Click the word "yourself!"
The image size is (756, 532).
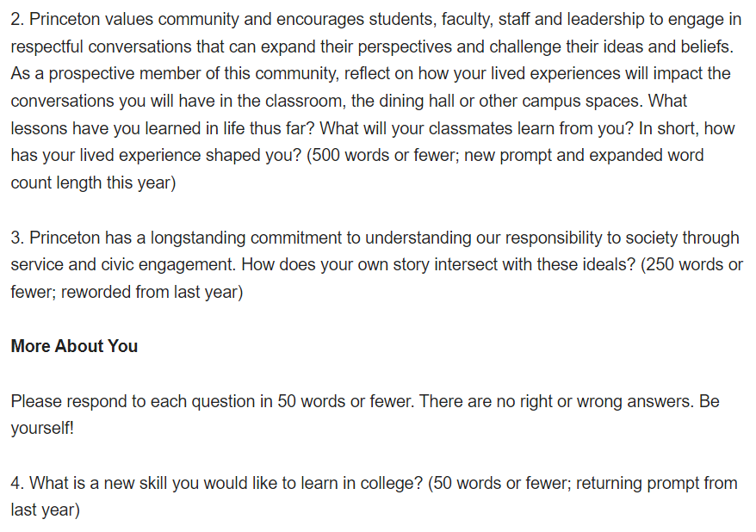[42, 429]
